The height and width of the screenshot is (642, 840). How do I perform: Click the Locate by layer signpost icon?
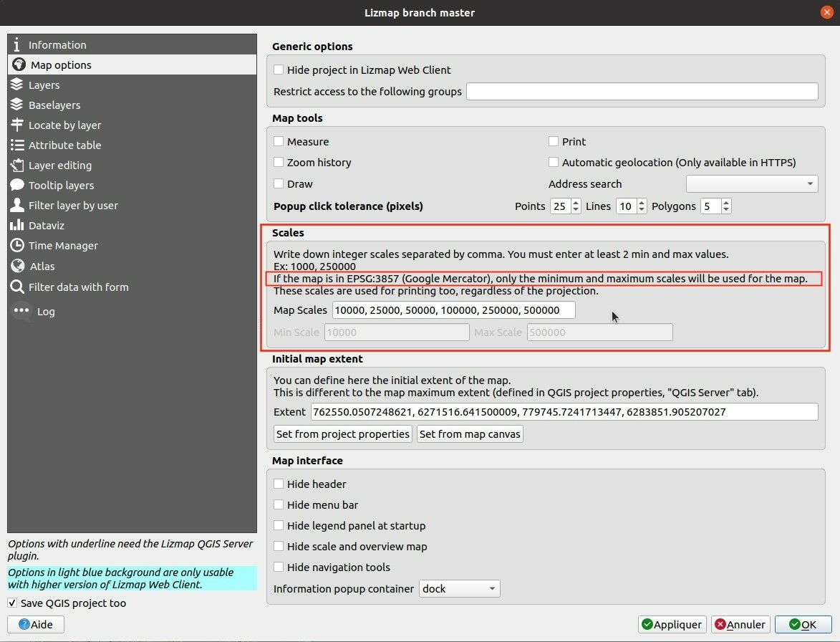(17, 125)
